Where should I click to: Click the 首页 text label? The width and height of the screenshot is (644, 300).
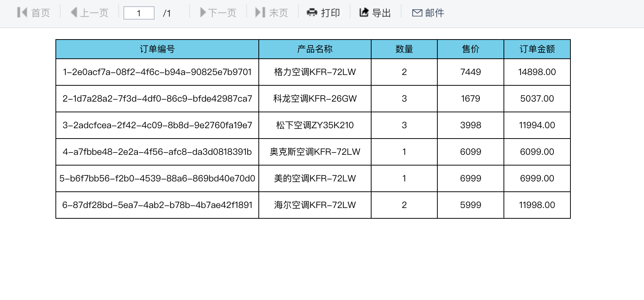click(41, 13)
